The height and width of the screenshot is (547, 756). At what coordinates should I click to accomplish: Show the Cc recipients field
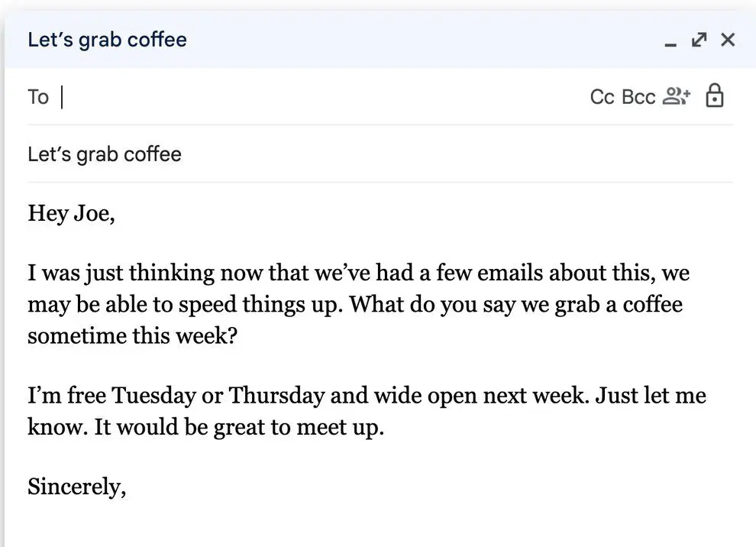point(602,96)
